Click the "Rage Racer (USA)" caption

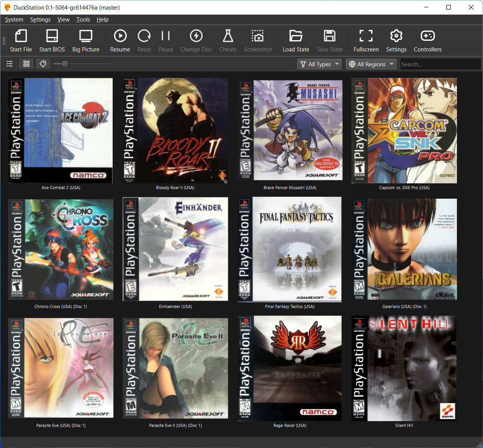pyautogui.click(x=290, y=425)
